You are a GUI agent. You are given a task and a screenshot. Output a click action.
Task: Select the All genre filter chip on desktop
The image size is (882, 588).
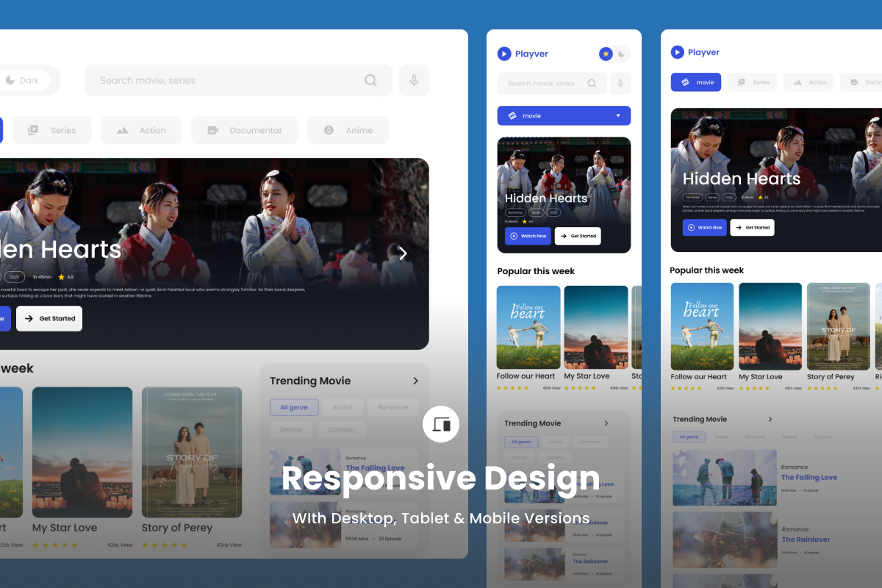[294, 407]
